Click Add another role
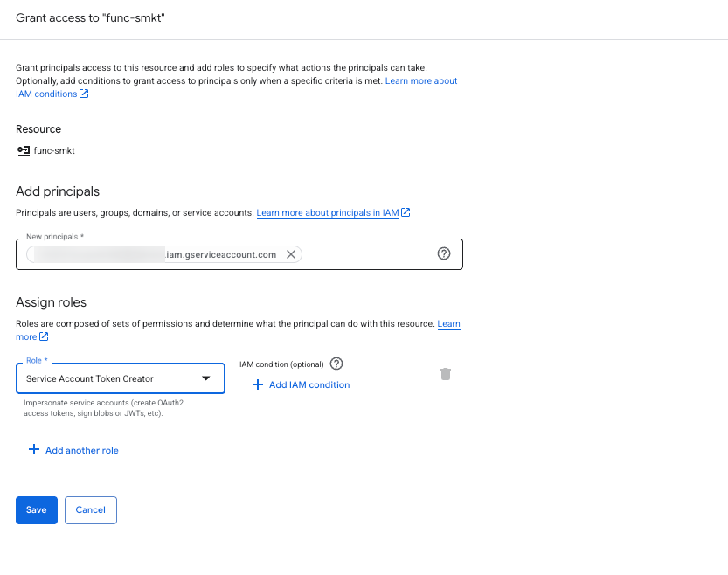The width and height of the screenshot is (728, 575). tap(81, 450)
